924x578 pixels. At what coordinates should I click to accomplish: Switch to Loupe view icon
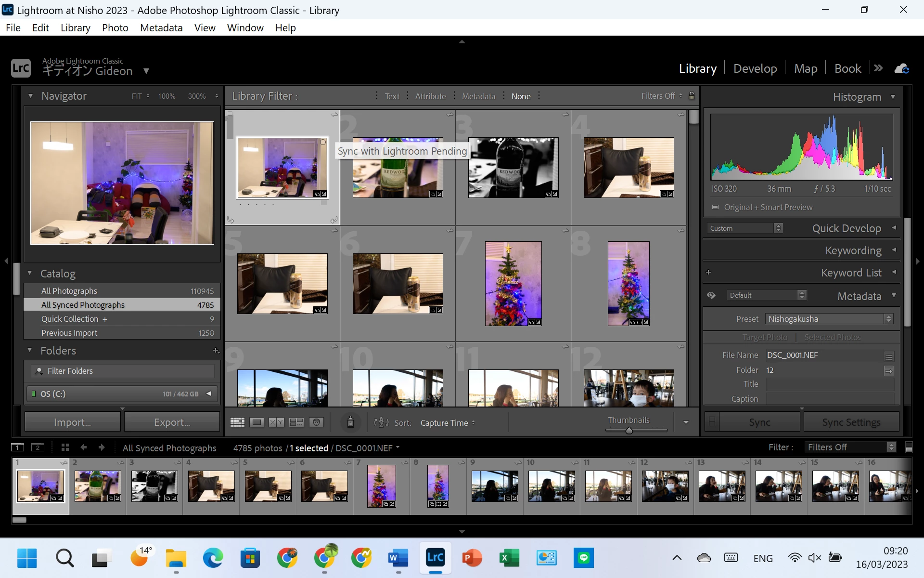pos(257,422)
